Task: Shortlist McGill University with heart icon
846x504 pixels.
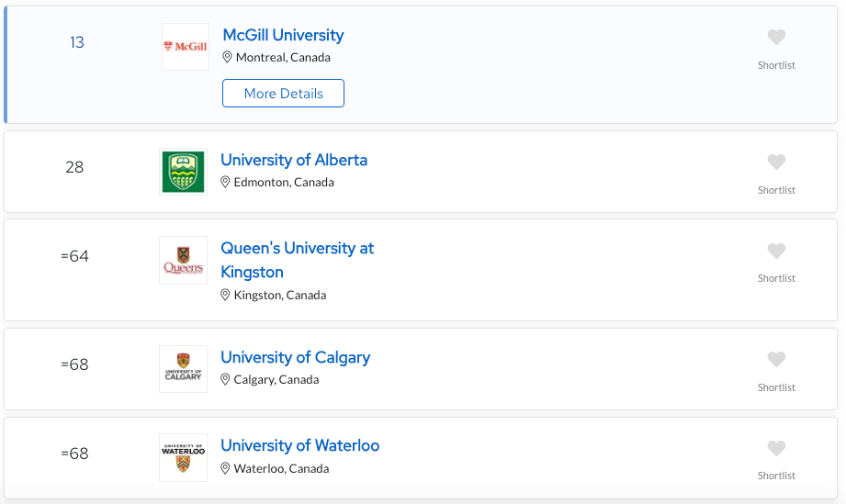Action: coord(776,38)
